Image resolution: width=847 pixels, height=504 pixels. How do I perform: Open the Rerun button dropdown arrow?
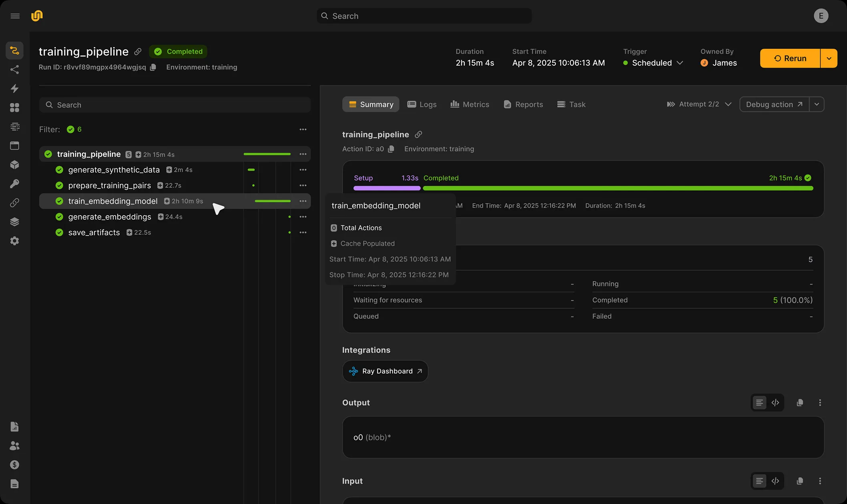(829, 58)
